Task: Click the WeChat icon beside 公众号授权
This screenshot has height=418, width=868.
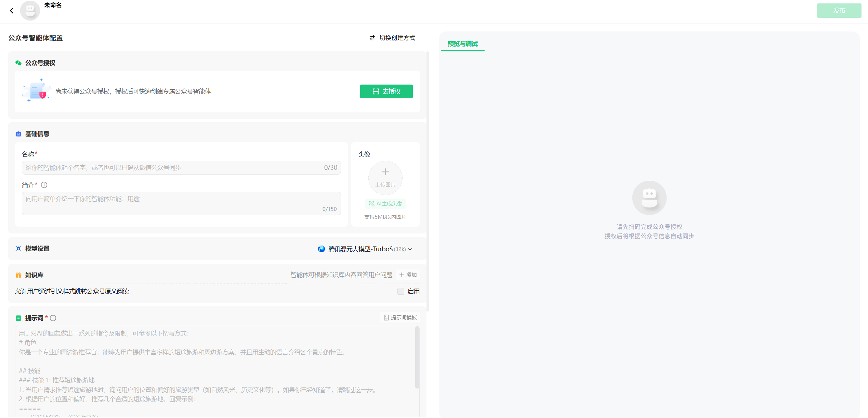Action: (18, 63)
